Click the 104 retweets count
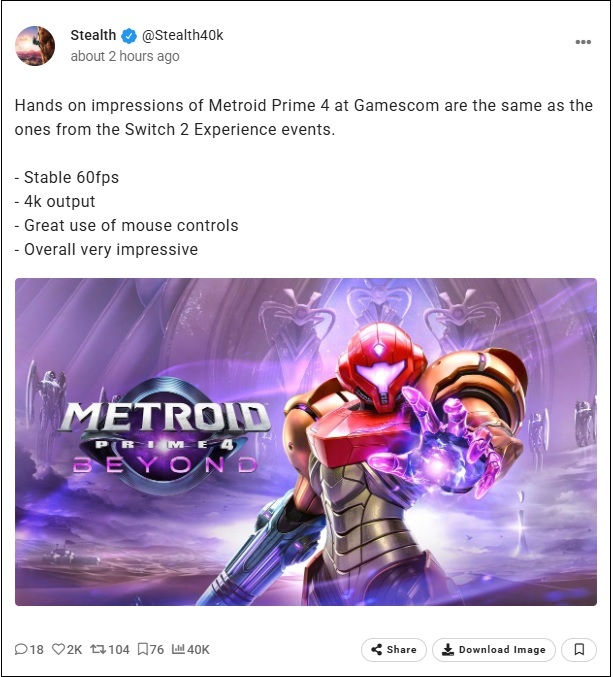613x677 pixels. tap(119, 649)
